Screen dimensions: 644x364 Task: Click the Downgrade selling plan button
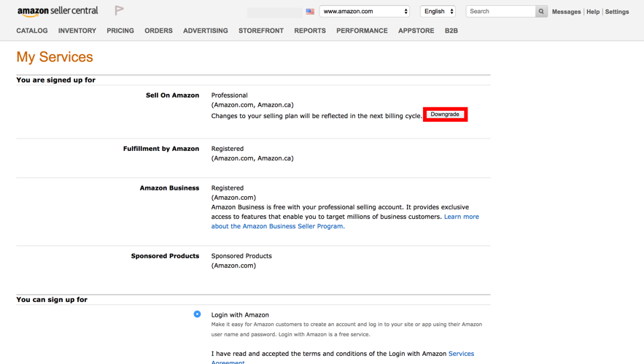click(x=445, y=115)
